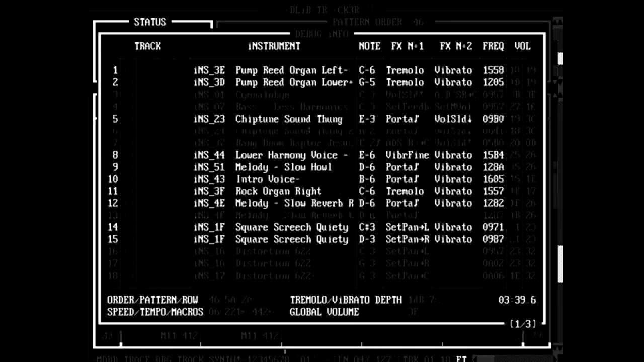Click iNS_3E instrument code in track 1

pos(210,71)
